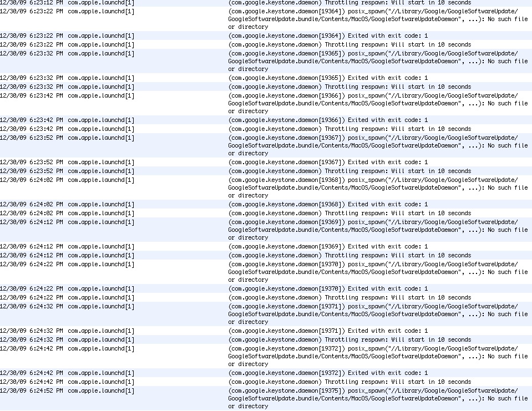Select the daemon[19364] 'Exited with exit code: 1' row

click(266, 35)
